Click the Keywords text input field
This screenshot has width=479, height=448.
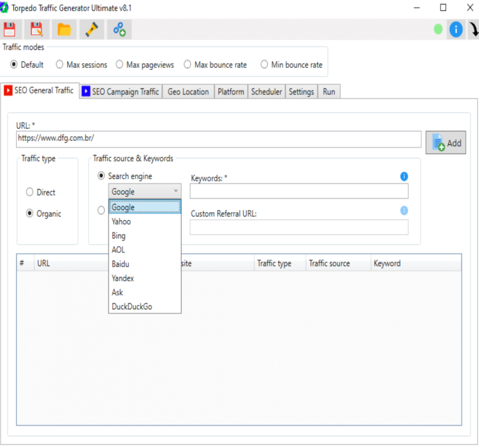tap(299, 191)
